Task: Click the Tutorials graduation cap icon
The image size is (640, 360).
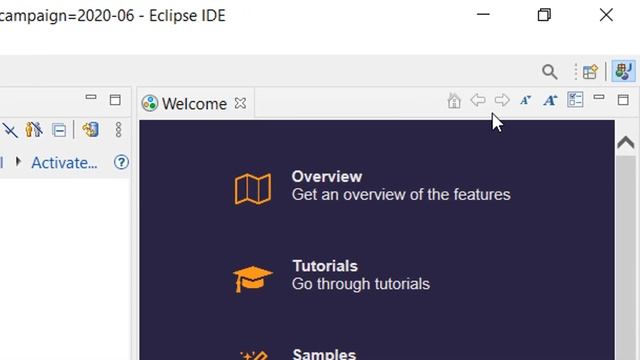Action: 253,279
